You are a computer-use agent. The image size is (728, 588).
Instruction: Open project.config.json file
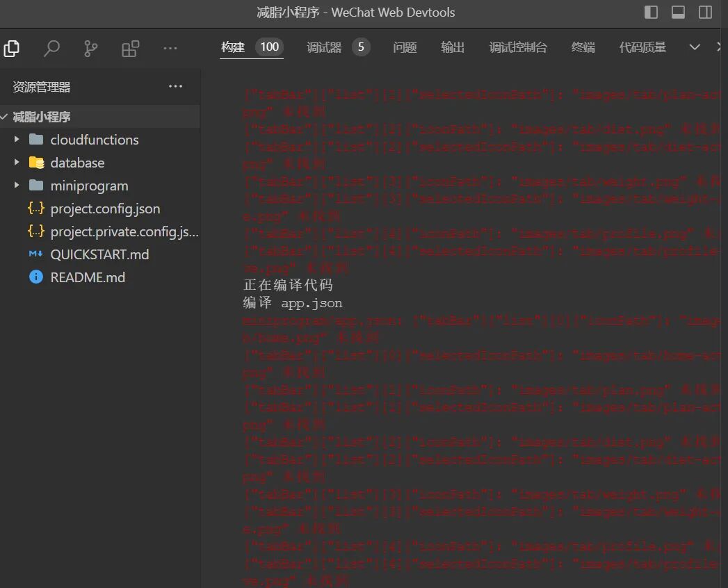[x=105, y=209]
